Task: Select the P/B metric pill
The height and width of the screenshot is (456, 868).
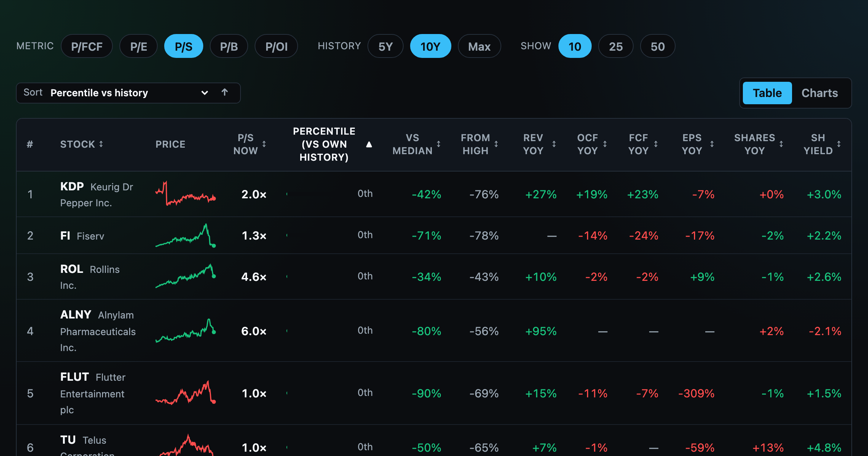Action: click(229, 46)
